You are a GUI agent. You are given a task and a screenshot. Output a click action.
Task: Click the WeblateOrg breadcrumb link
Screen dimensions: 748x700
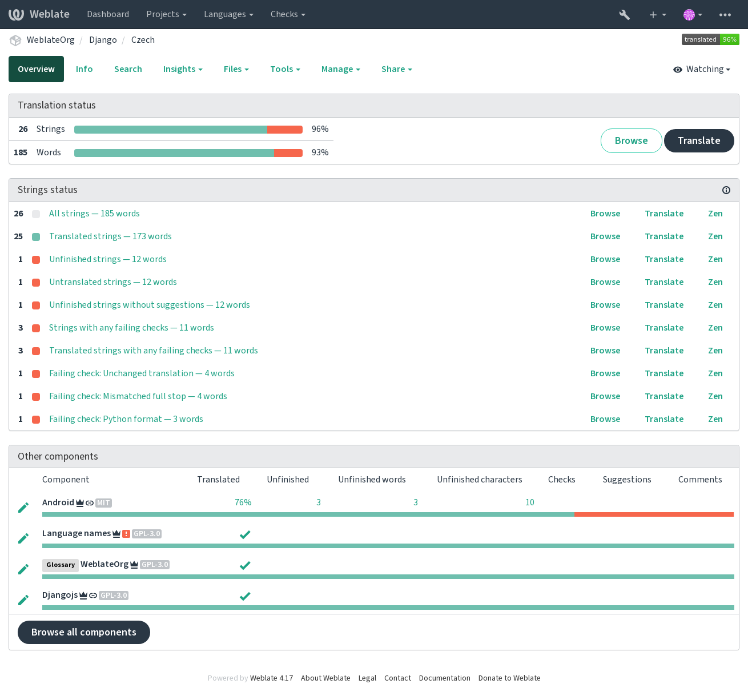click(51, 40)
